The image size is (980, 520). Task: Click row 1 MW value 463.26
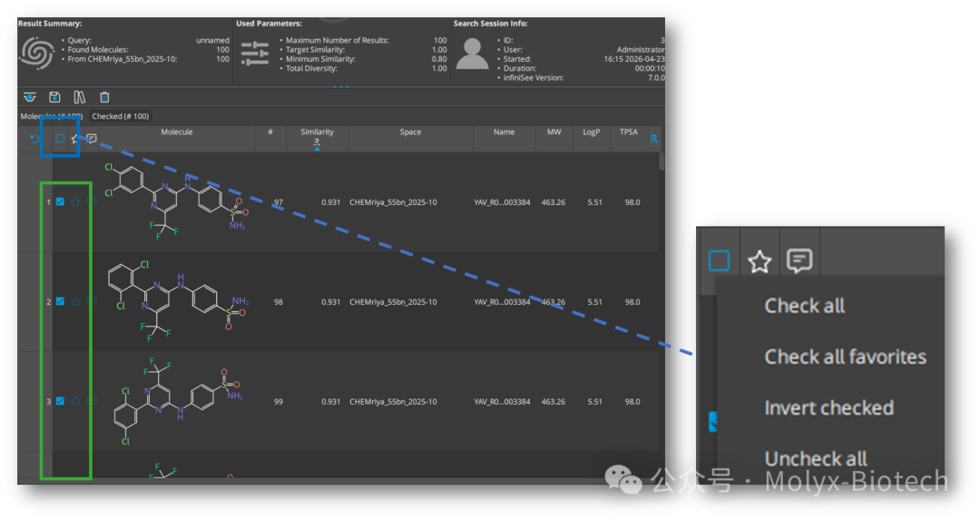click(x=554, y=202)
